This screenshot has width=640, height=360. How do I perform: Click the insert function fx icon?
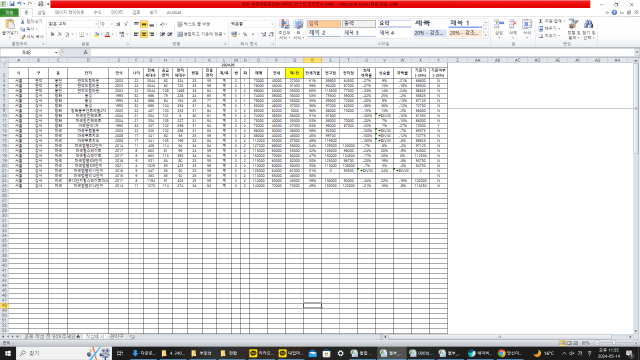click(x=85, y=52)
